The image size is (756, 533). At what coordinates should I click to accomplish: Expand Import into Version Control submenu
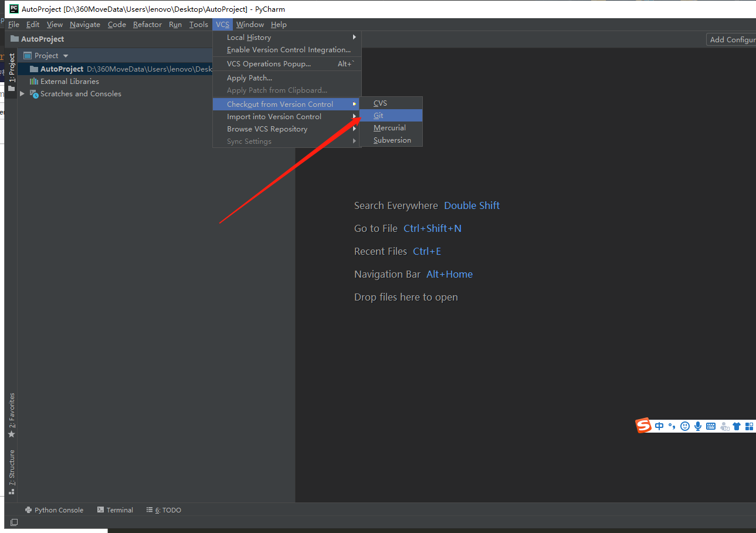click(x=287, y=116)
